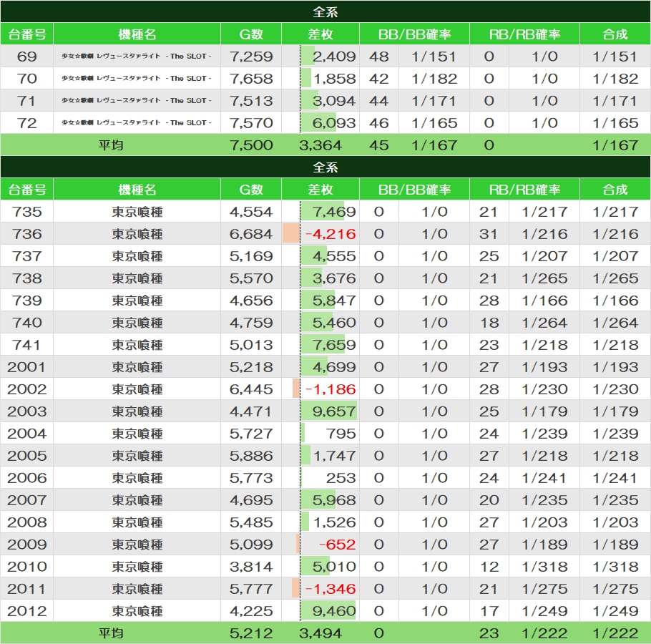Click RB probability 1/203
The image size is (651, 644).
(x=544, y=522)
